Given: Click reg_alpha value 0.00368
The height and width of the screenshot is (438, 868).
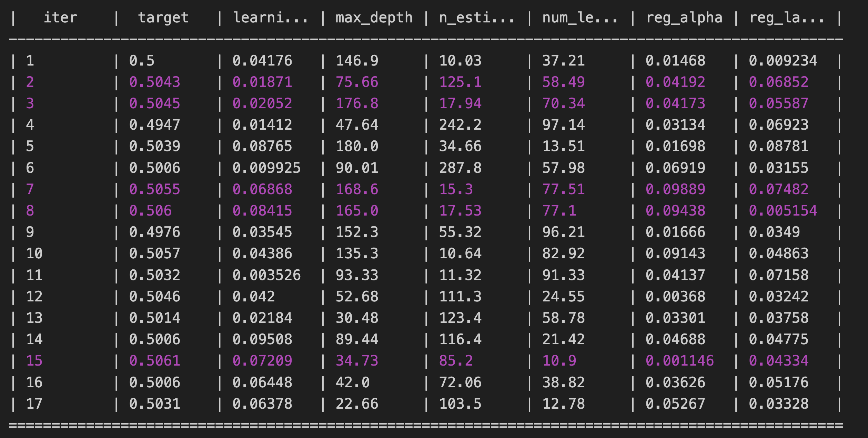Looking at the screenshot, I should pos(676,297).
